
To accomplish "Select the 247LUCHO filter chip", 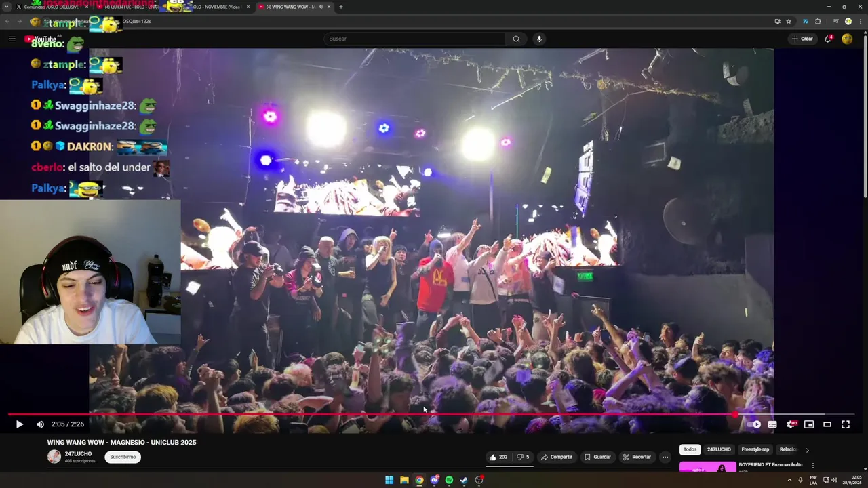I will click(719, 449).
